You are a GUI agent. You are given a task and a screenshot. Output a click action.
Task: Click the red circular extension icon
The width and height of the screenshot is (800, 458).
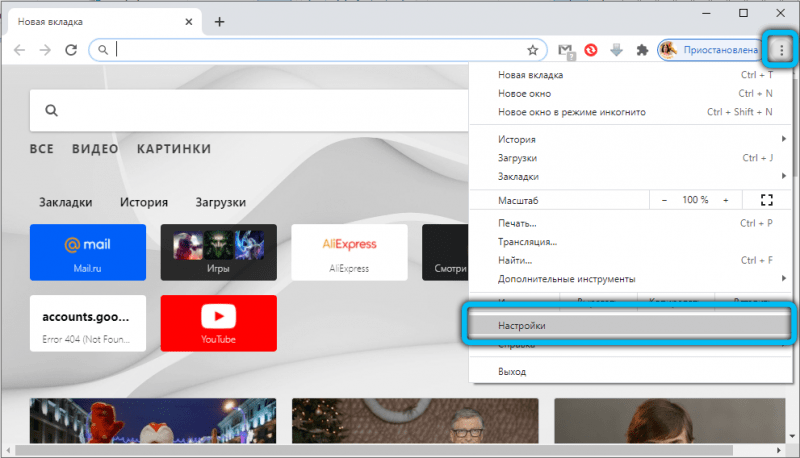pyautogui.click(x=591, y=50)
